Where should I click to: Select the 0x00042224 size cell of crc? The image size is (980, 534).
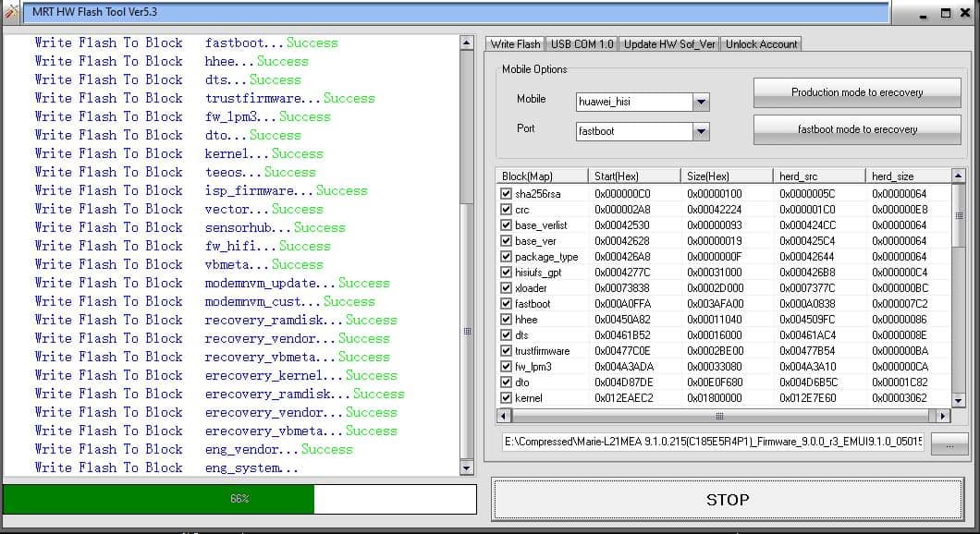coord(715,209)
